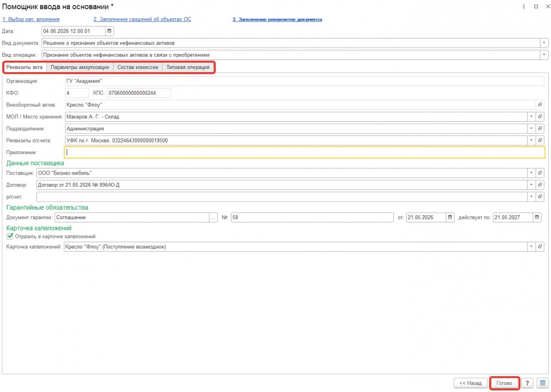Expand the Подразделение dropdown
This screenshot has width=551, height=392.
tap(531, 129)
